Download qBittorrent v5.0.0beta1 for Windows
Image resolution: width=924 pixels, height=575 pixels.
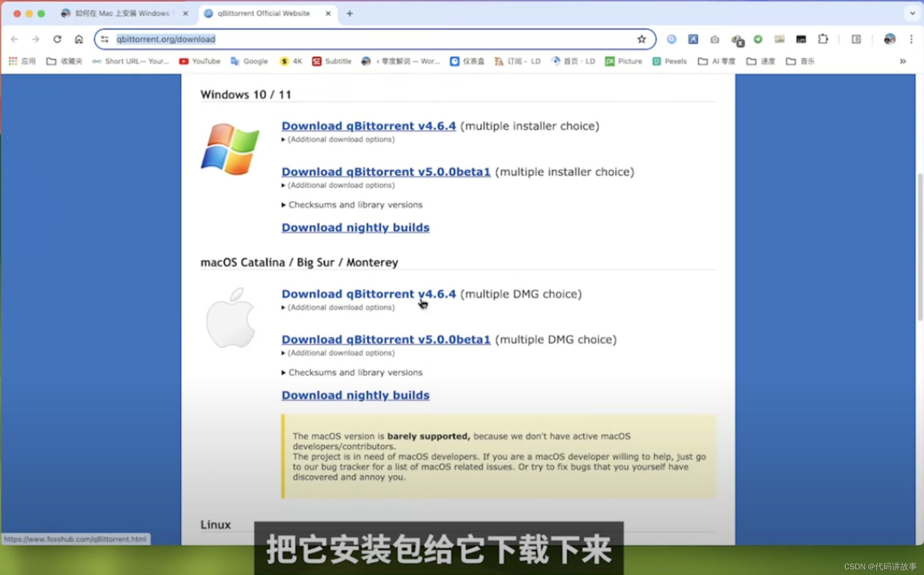[x=386, y=172]
